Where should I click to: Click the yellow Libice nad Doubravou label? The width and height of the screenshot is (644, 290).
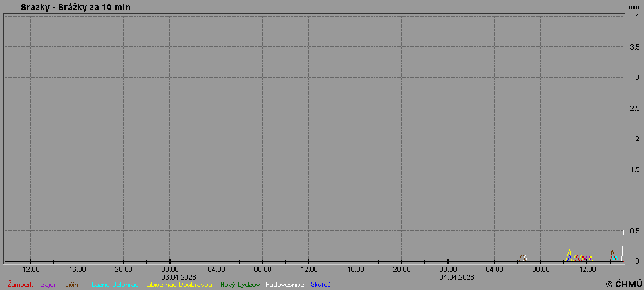tap(179, 284)
